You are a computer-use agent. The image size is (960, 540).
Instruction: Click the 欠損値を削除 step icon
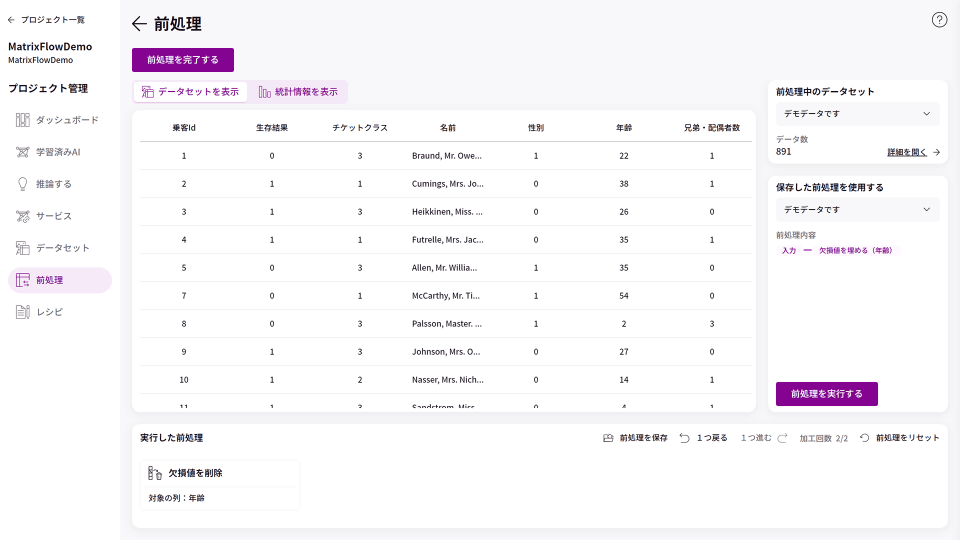(155, 473)
